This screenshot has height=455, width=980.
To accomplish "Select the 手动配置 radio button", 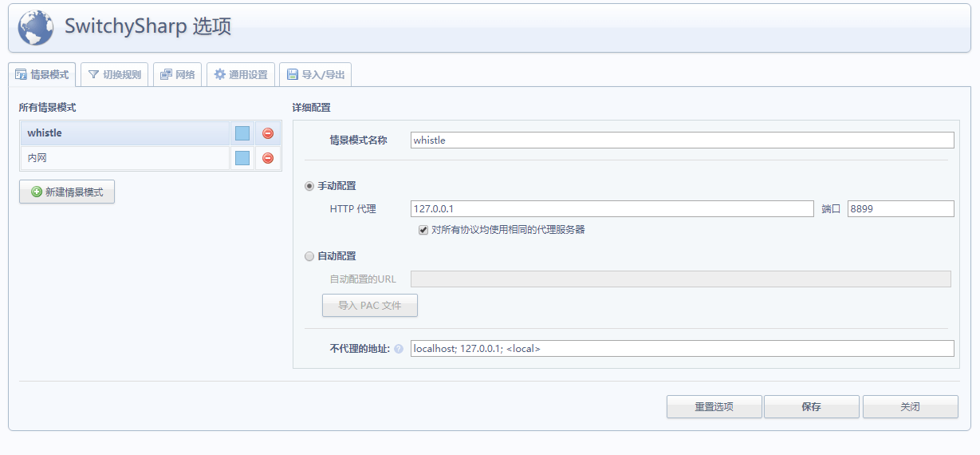I will [309, 186].
